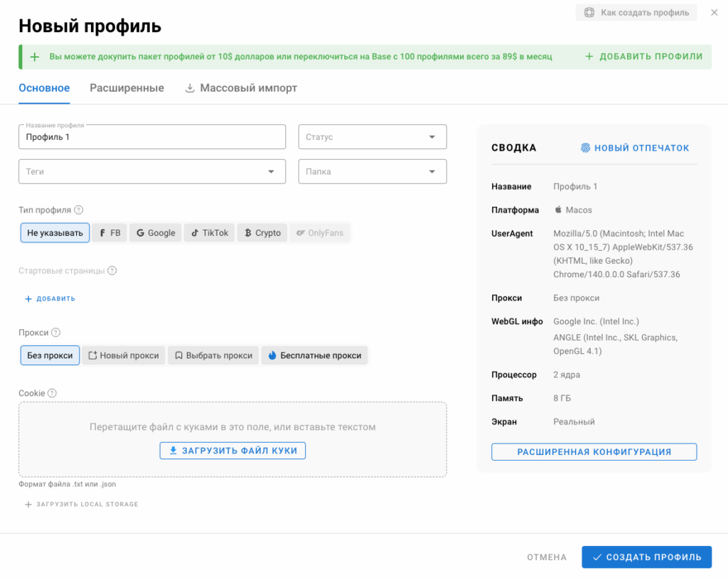The height and width of the screenshot is (580, 728).
Task: Choose the Без прокси option
Action: click(x=50, y=355)
